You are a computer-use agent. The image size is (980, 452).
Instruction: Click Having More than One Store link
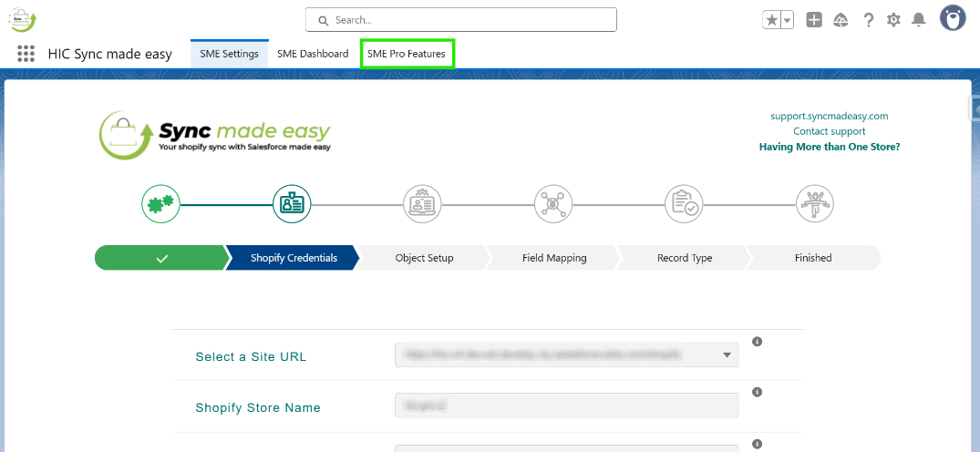point(830,147)
